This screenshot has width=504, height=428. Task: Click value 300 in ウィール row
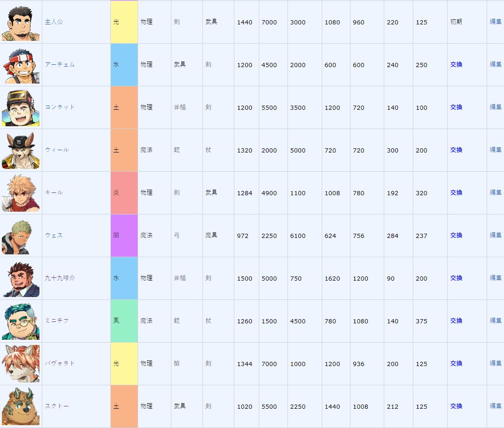click(x=393, y=151)
